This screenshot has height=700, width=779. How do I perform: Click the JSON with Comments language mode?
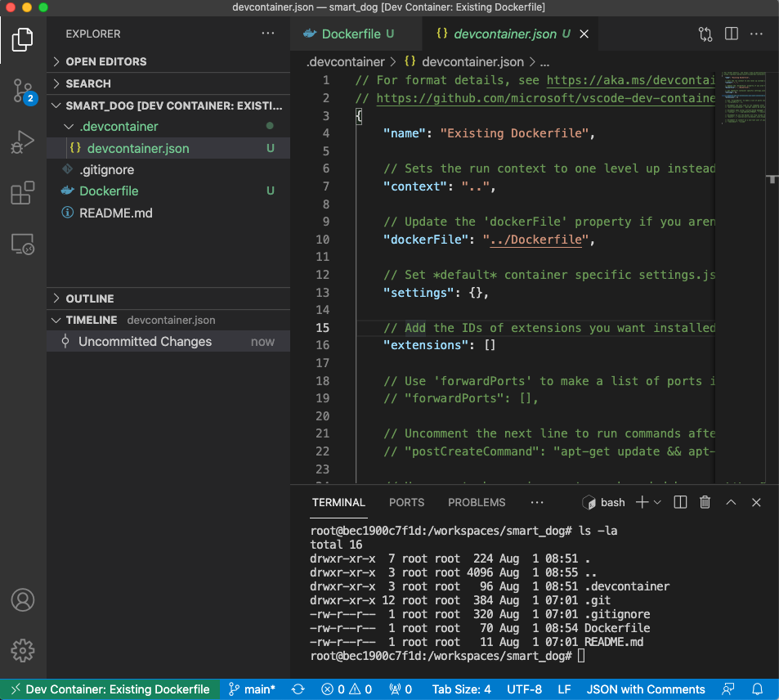[646, 689]
